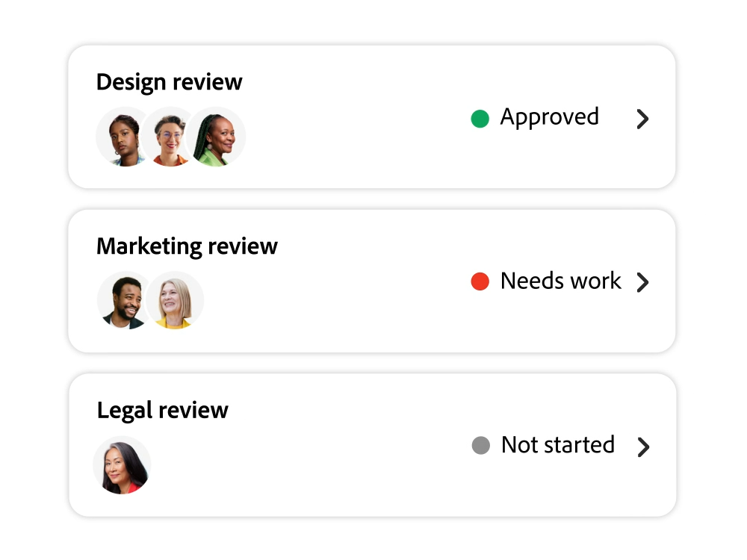
Task: Click the Marketing review title
Action: (x=187, y=246)
